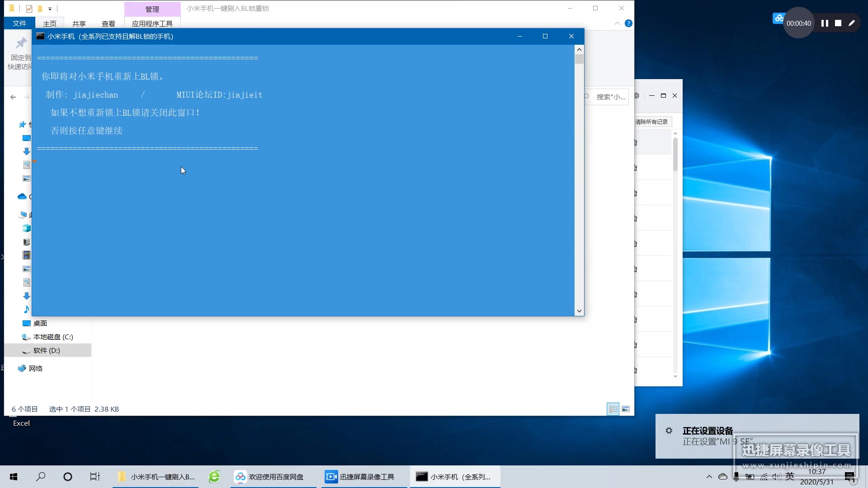Show hidden system tray icons

click(x=709, y=477)
